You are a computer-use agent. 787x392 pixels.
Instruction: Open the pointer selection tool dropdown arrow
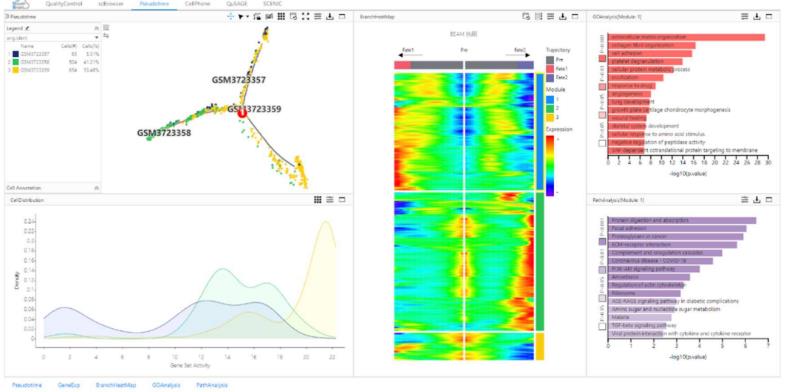pyautogui.click(x=247, y=17)
